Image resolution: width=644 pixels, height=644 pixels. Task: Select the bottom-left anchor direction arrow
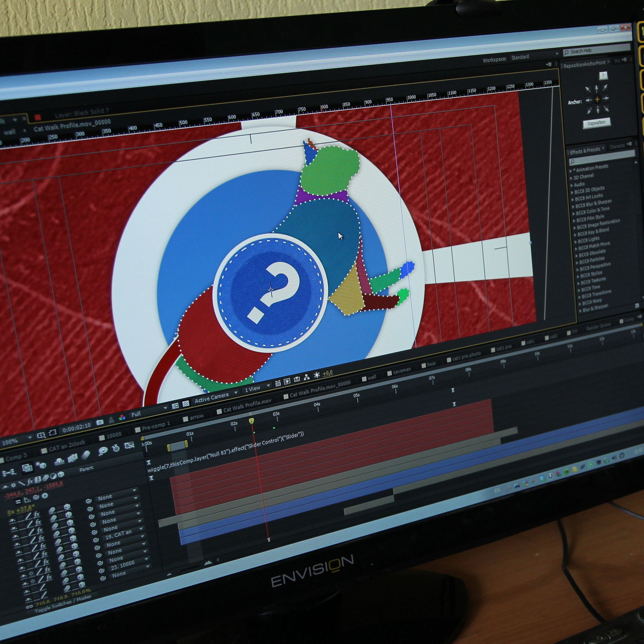[590, 111]
